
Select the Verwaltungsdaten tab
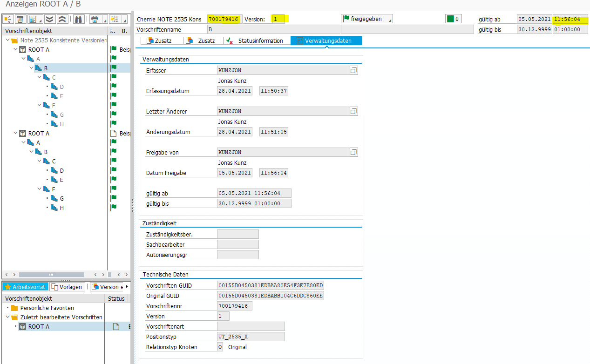[x=326, y=41]
